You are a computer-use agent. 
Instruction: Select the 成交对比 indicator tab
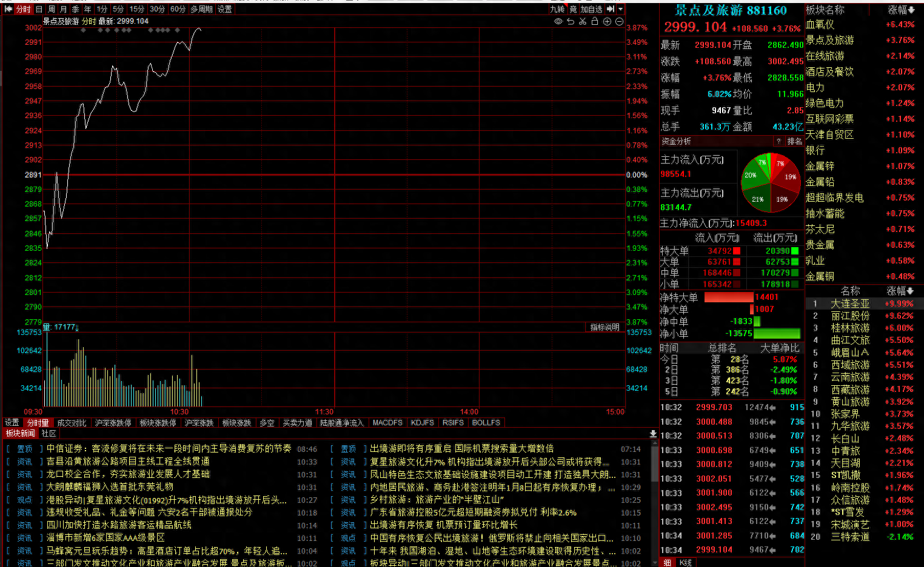point(72,423)
